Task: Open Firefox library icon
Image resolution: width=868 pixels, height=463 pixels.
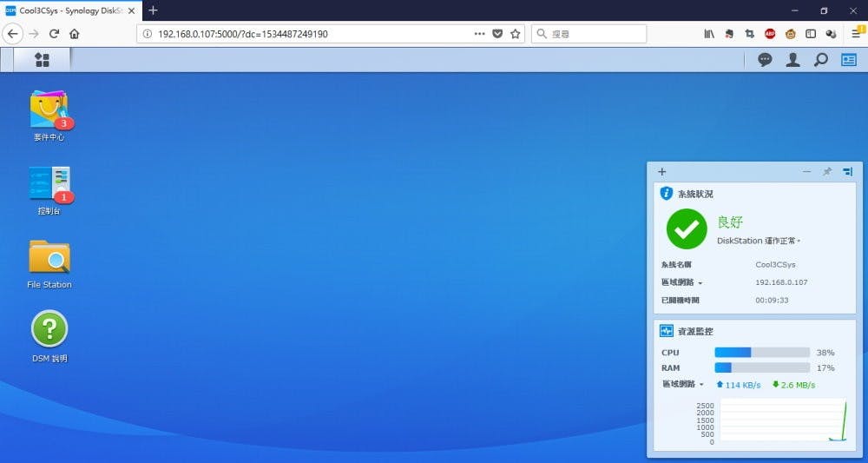Action: (x=709, y=34)
